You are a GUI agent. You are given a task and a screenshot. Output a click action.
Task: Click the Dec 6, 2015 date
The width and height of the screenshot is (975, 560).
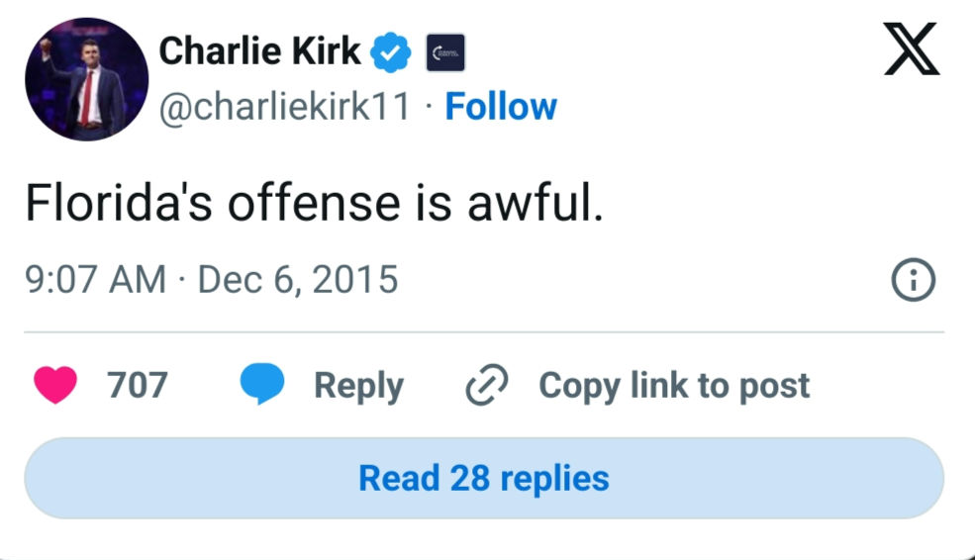pos(298,279)
